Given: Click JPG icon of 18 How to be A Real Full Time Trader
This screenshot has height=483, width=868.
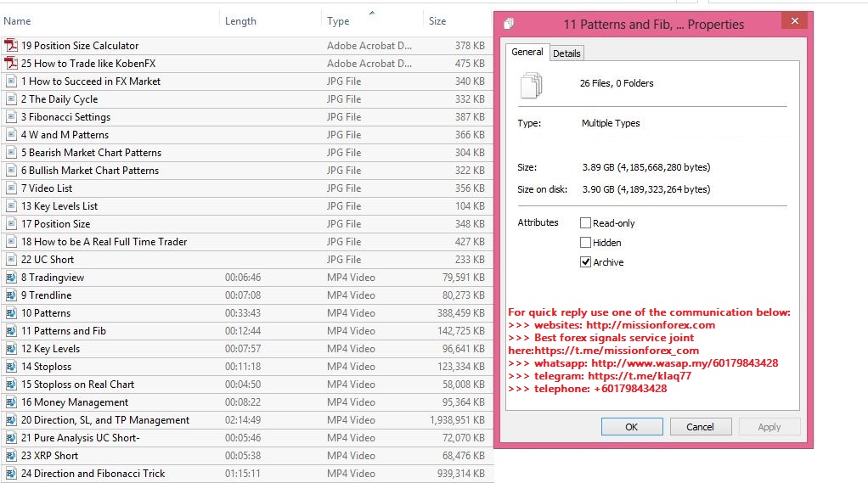Looking at the screenshot, I should 11,242.
